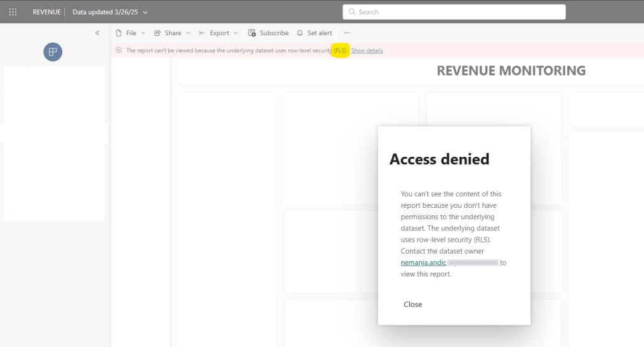Click the Subscribe text label
Image resolution: width=644 pixels, height=347 pixels.
(274, 33)
